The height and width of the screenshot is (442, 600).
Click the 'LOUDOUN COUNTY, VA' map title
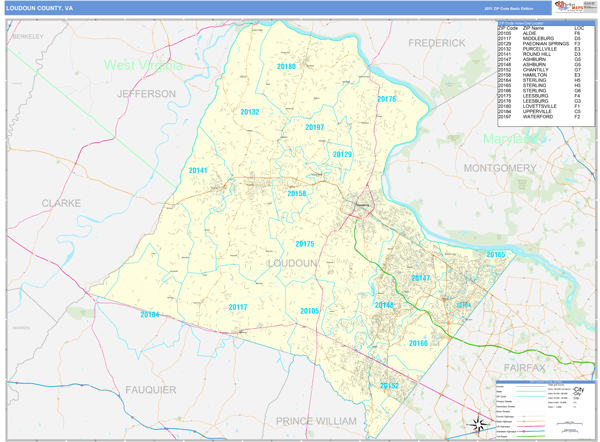coord(39,8)
